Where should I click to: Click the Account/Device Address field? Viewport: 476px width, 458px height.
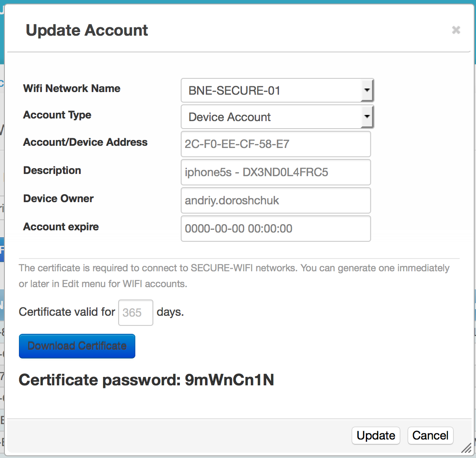pos(275,144)
